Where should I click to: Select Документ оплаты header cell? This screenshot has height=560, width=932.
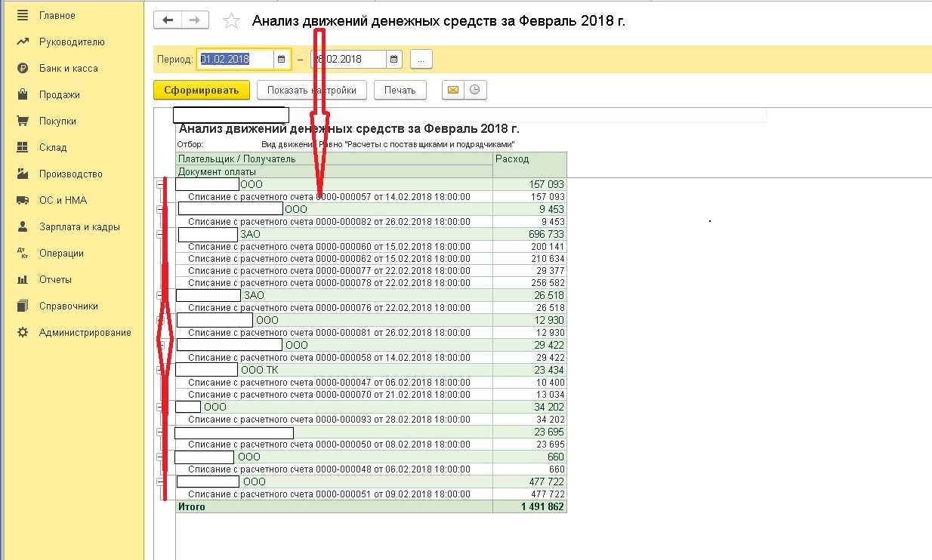point(334,171)
